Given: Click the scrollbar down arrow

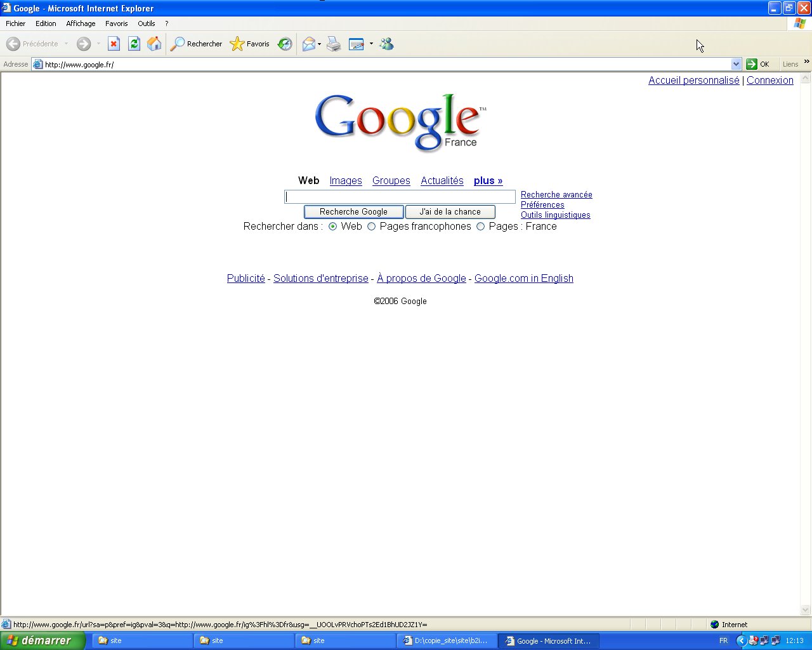Looking at the screenshot, I should click(806, 610).
